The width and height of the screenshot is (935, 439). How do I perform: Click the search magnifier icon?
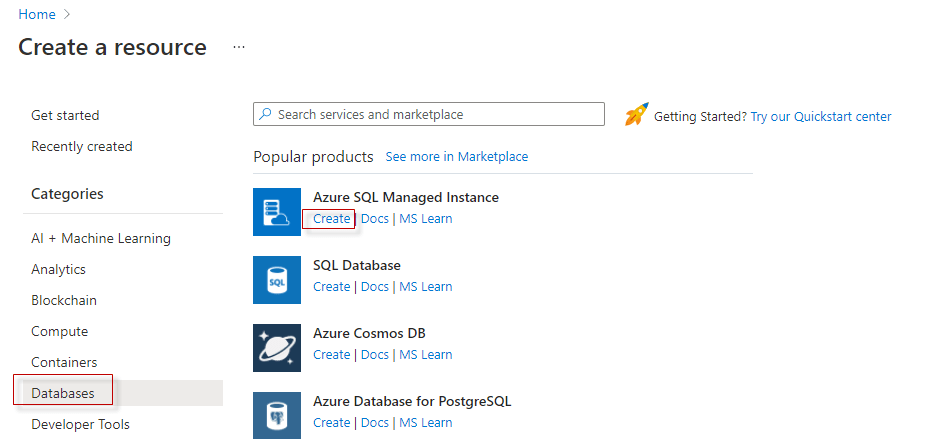click(x=265, y=115)
